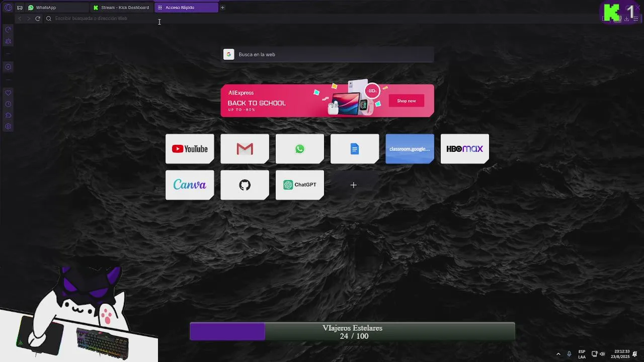The width and height of the screenshot is (644, 362).
Task: Click the address bar search field
Action: click(x=322, y=19)
